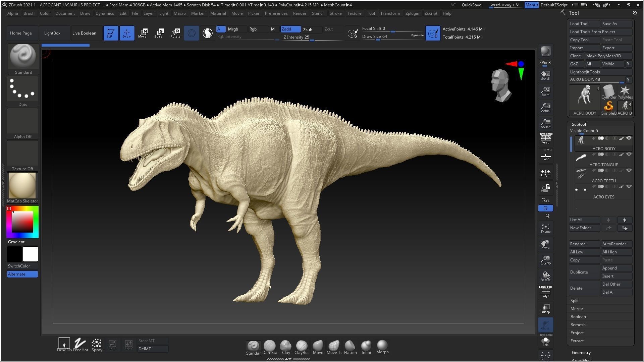Select the ClayBuildup brush
Screen dimensions: 644x362
[x=302, y=347]
